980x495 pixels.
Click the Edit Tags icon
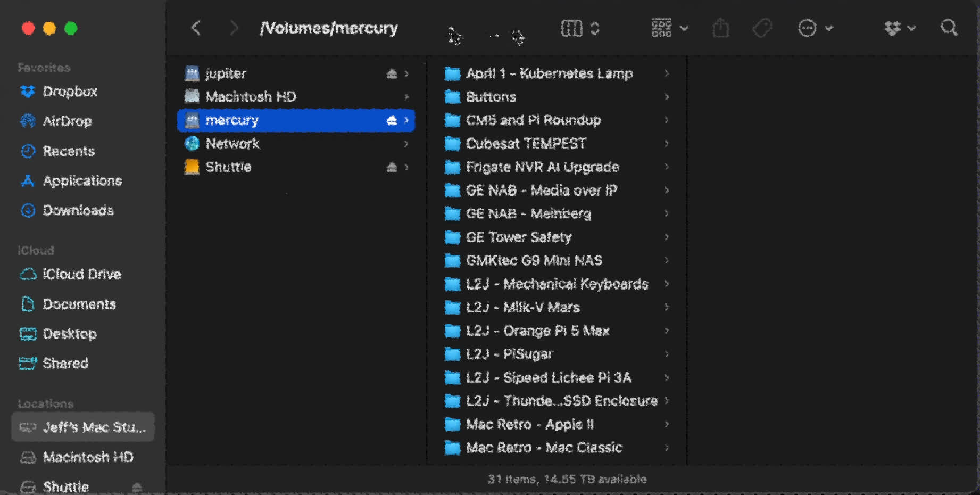(762, 28)
